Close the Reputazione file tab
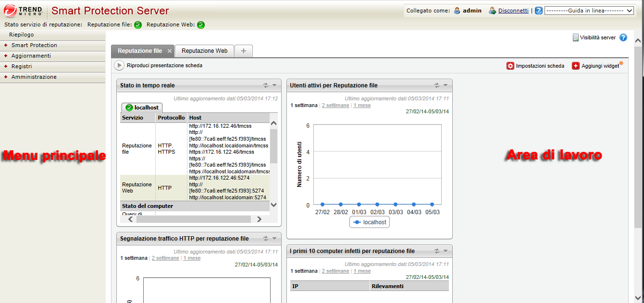The width and height of the screenshot is (644, 303). pos(170,51)
